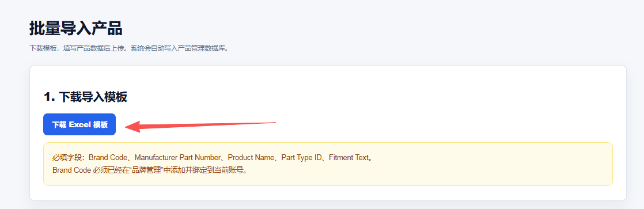Viewport: 644px width, 209px height.
Task: Click the Brand Code 必须已经在 notice line
Action: [150, 170]
